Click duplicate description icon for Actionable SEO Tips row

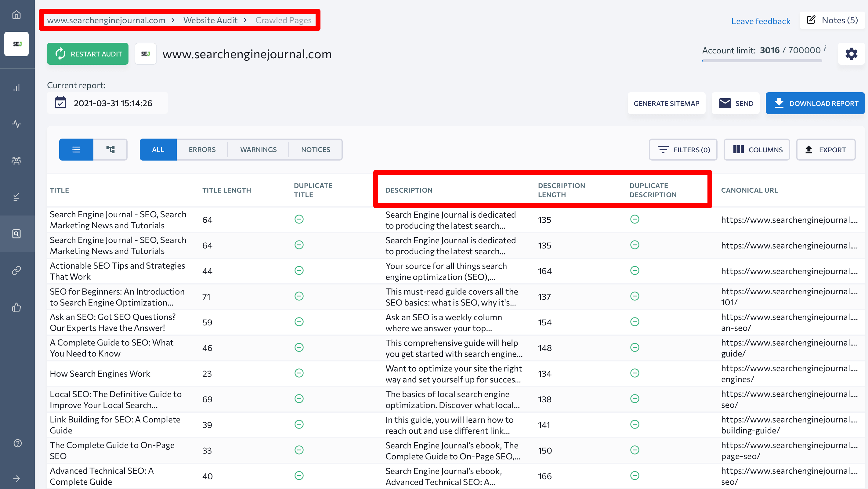click(x=635, y=271)
